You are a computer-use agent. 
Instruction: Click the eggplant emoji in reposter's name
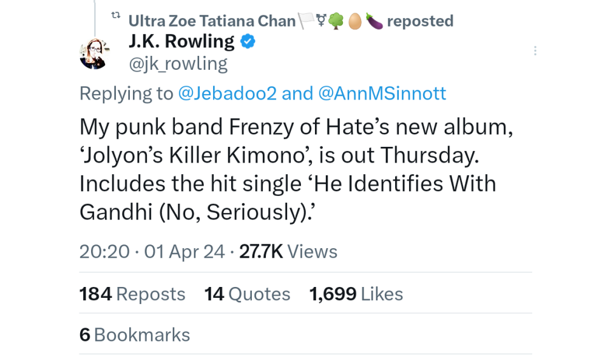(x=374, y=20)
